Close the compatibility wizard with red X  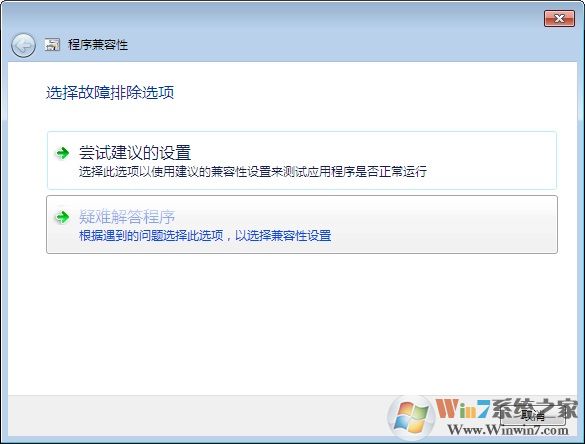coord(559,19)
